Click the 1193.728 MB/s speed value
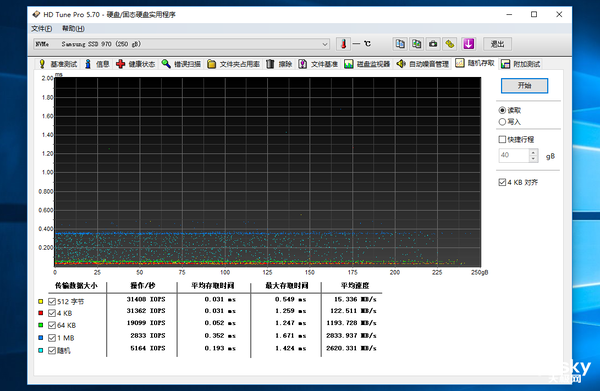 tap(351, 323)
